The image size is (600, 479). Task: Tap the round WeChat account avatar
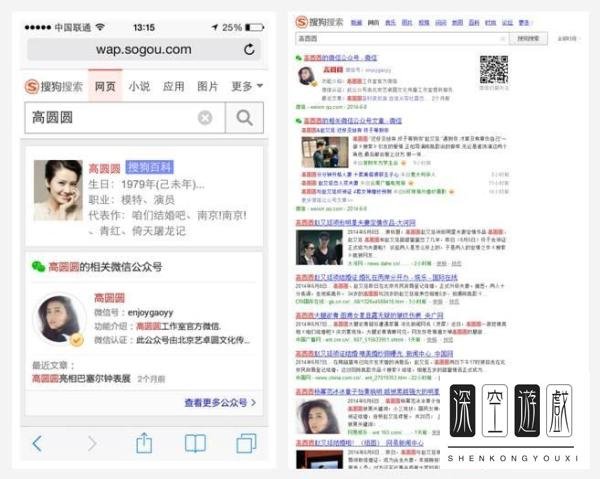(59, 318)
